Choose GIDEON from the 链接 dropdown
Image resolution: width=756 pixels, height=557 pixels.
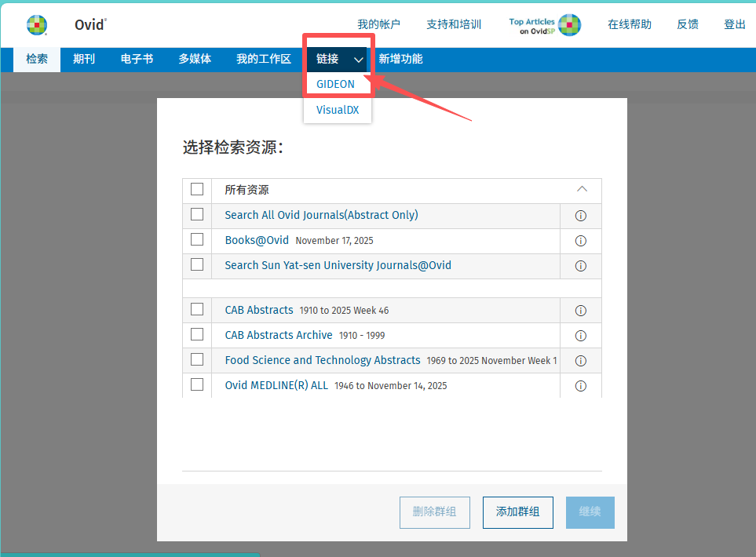tap(335, 84)
